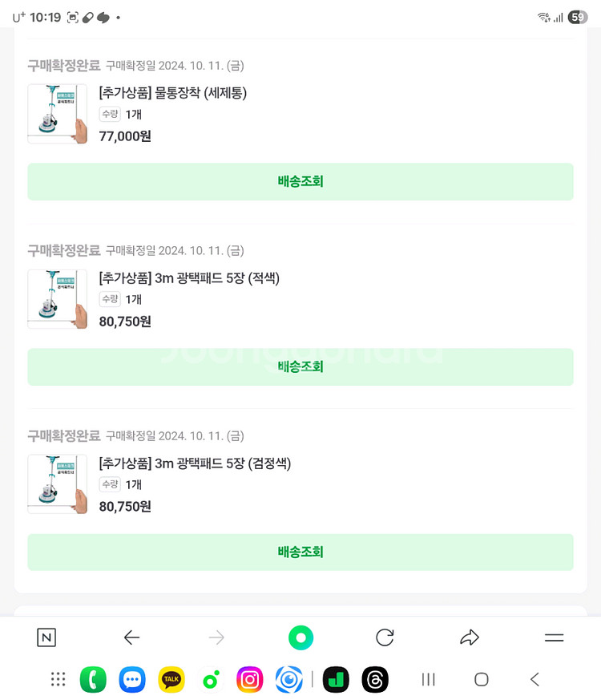This screenshot has width=601, height=700.
Task: Open the app drawer grid icon
Action: (58, 680)
